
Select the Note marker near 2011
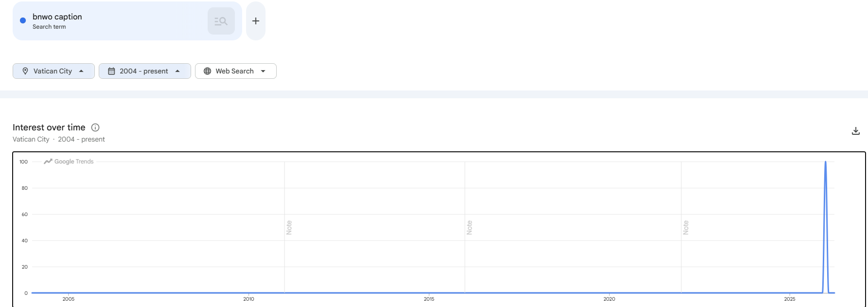pyautogui.click(x=289, y=227)
